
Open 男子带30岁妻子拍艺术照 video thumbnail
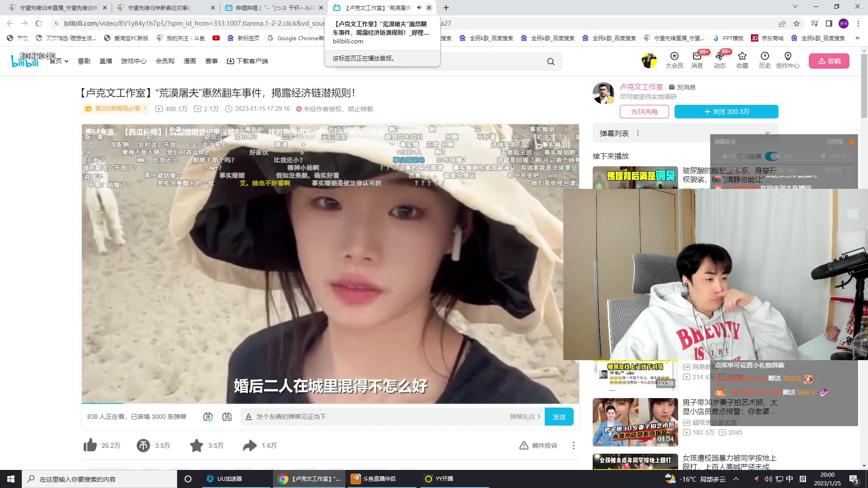point(635,422)
